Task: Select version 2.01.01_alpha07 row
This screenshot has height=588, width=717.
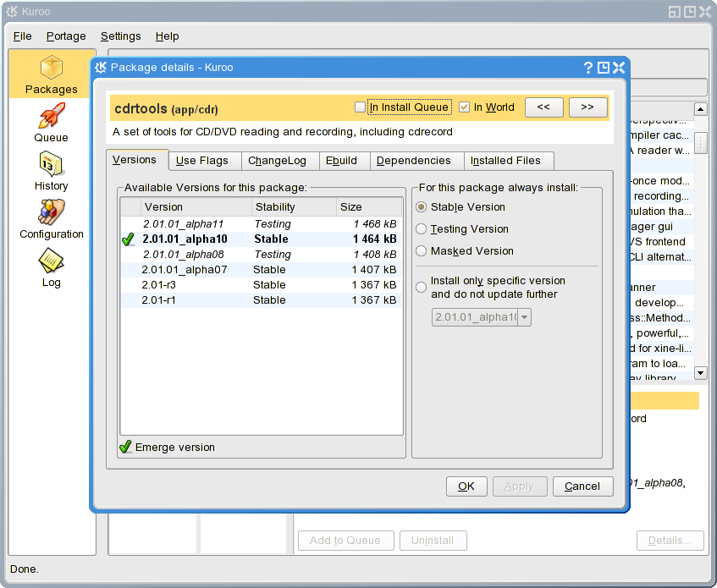Action: click(x=262, y=270)
